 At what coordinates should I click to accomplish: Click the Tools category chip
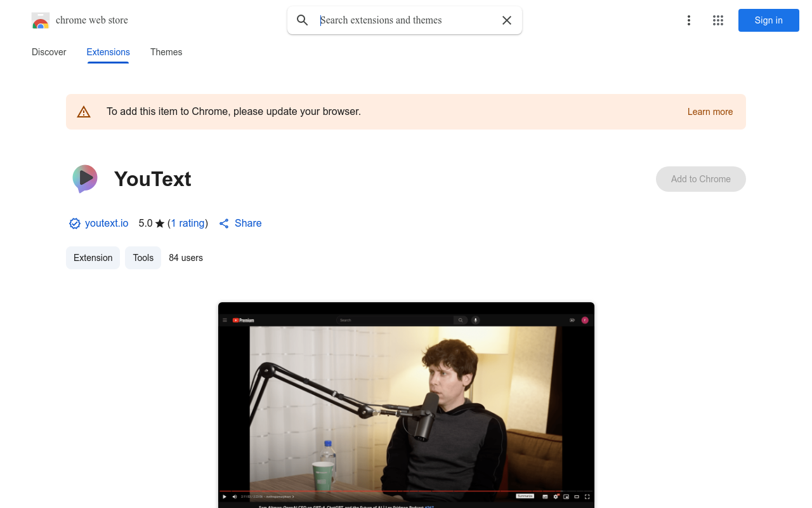(143, 258)
